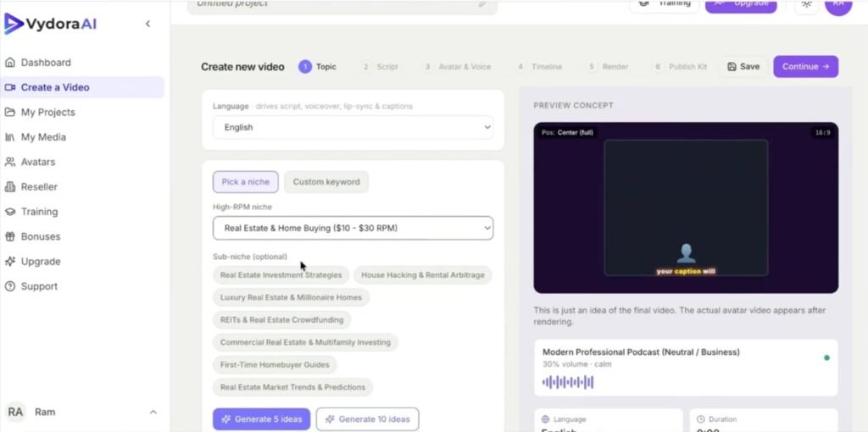Go to step 6 Publish Kit

coord(681,67)
